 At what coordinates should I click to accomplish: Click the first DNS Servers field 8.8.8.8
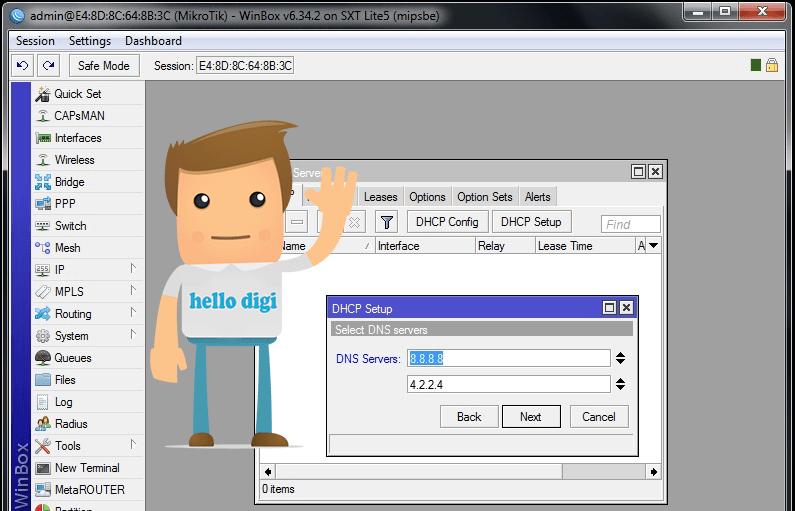509,358
